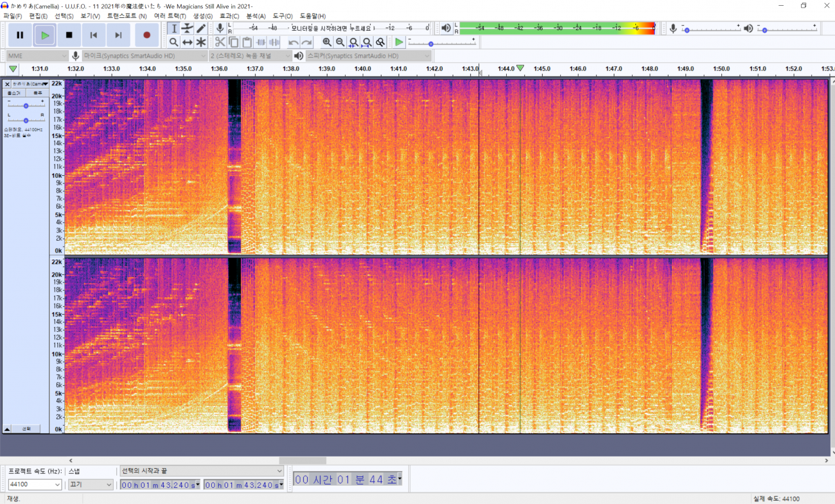
Task: Start recording with the red Record button
Action: point(146,35)
